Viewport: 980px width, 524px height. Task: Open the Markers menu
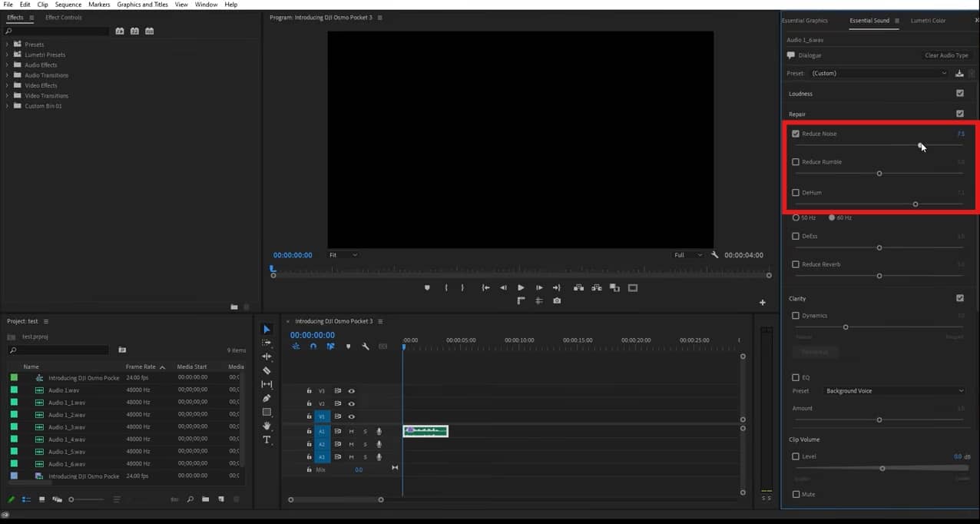99,5
